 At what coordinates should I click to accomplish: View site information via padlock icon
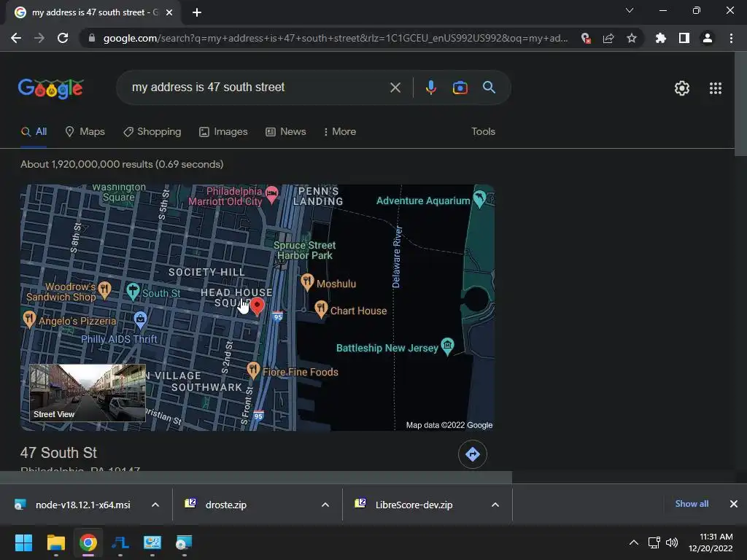point(92,38)
